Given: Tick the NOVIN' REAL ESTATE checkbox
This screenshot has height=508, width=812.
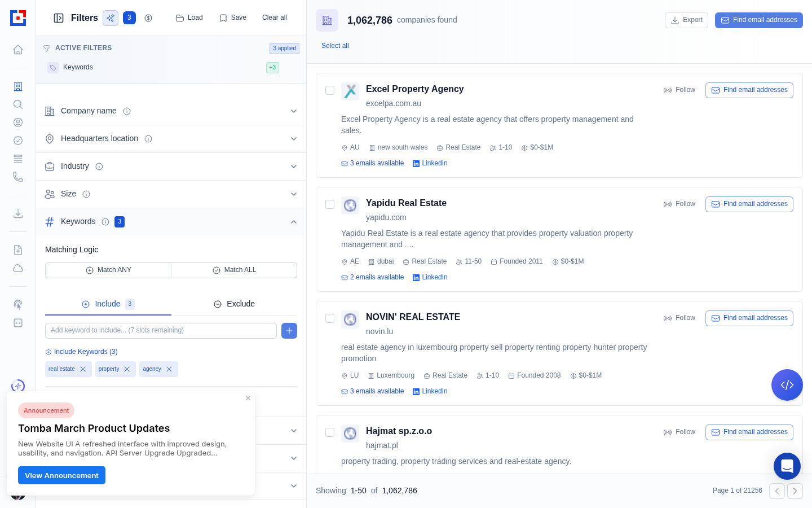Looking at the screenshot, I should pos(330,318).
